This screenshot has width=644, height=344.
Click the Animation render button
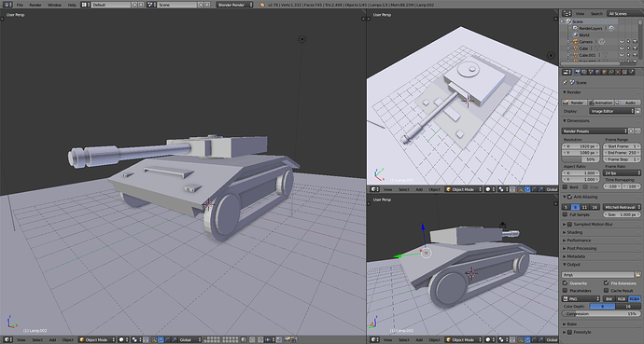(x=601, y=103)
